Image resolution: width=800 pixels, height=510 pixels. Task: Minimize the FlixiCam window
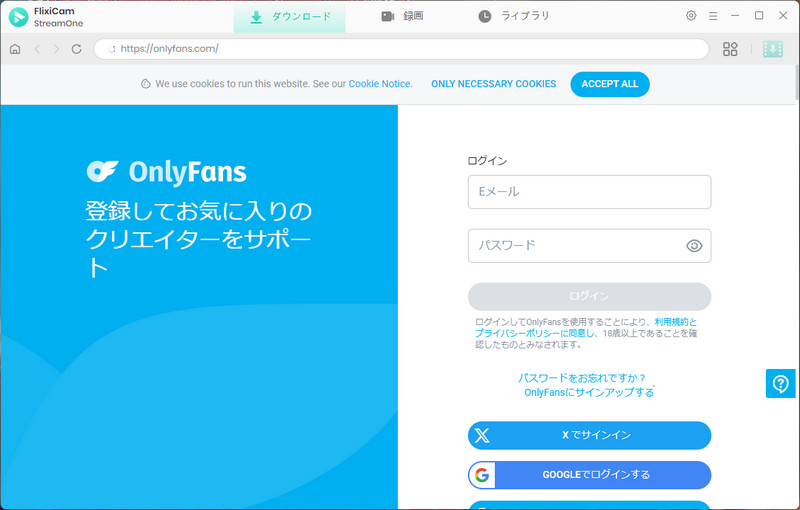click(735, 16)
